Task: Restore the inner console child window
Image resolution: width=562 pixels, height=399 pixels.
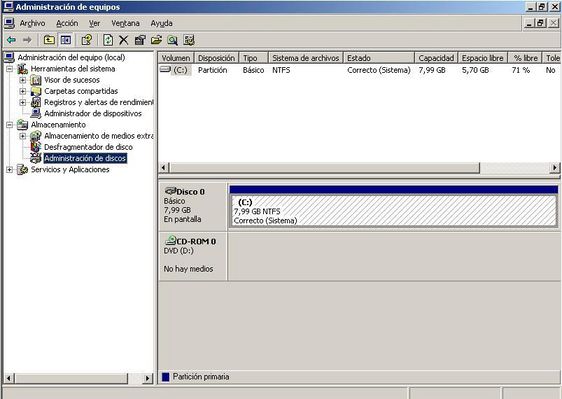Action: 541,23
